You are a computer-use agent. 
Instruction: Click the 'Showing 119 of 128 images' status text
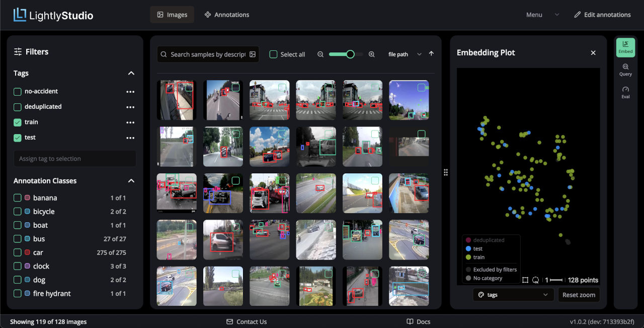(48, 321)
